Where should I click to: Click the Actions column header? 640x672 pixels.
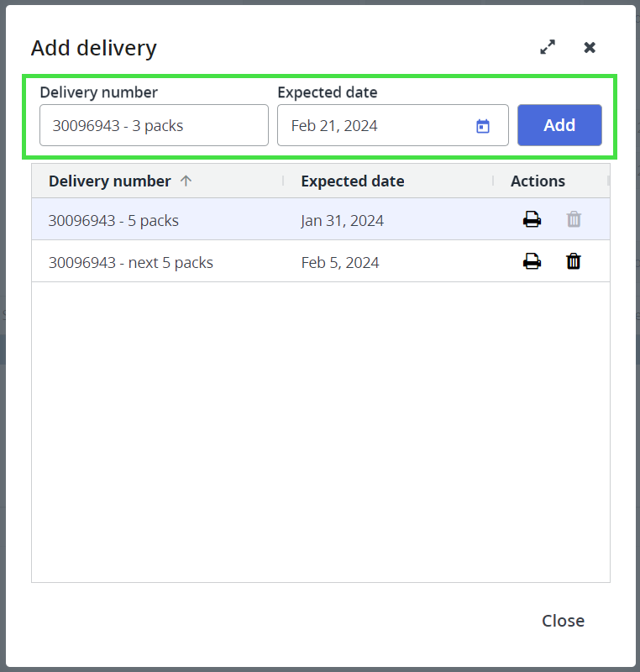[x=538, y=181]
